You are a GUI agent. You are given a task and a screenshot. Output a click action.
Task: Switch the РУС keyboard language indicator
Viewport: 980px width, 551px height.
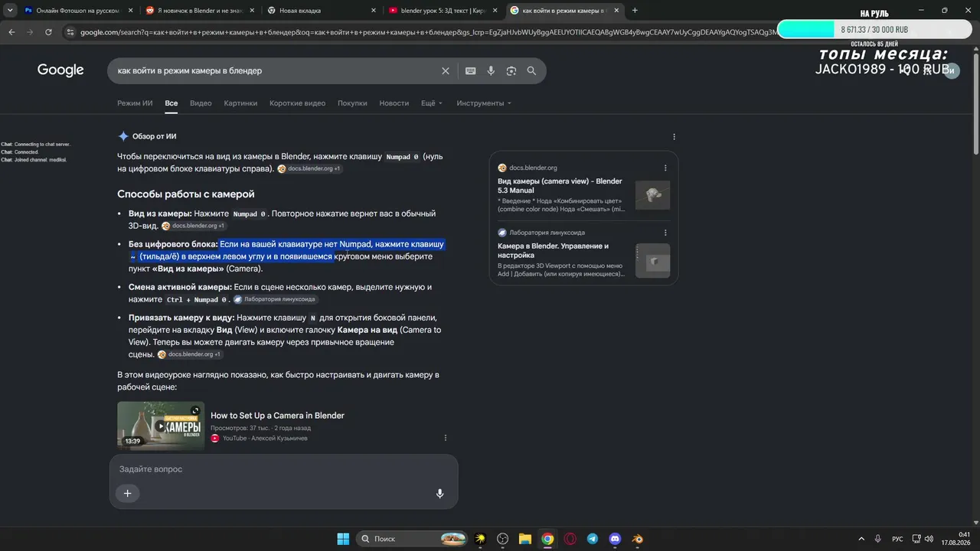[897, 539]
